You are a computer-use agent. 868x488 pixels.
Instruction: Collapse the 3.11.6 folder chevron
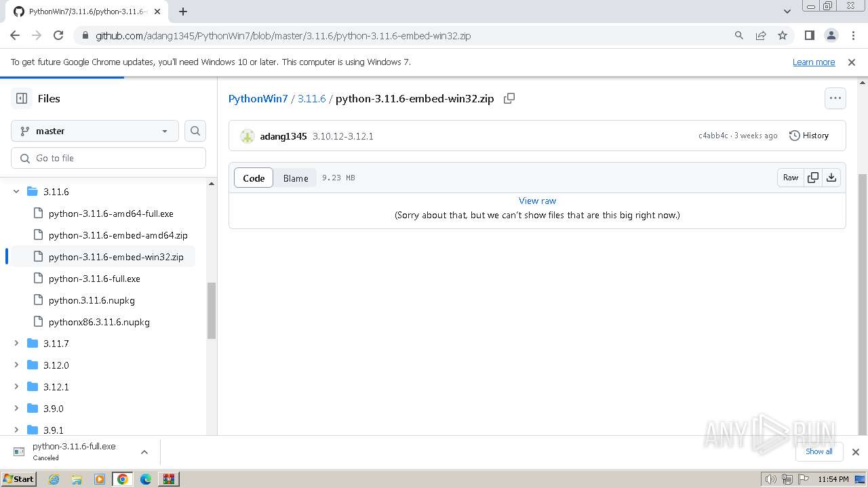tap(16, 192)
